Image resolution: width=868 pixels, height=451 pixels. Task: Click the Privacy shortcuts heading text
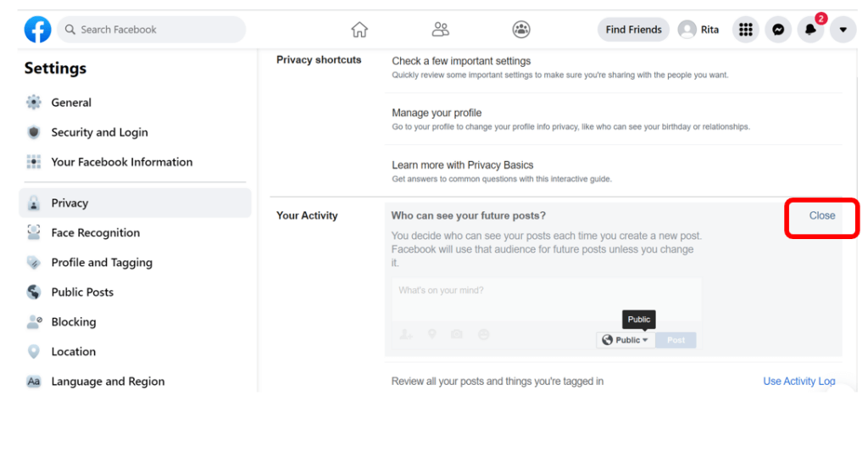coord(319,59)
